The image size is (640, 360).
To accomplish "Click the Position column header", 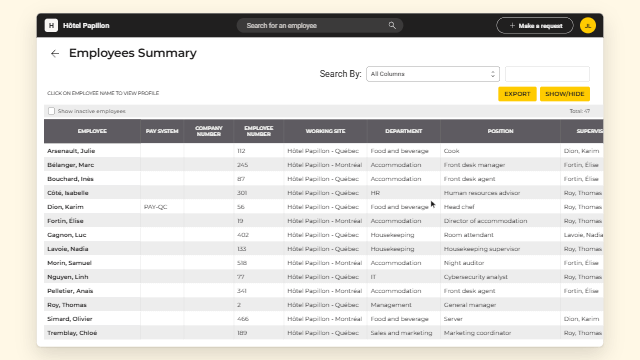I will [500, 131].
